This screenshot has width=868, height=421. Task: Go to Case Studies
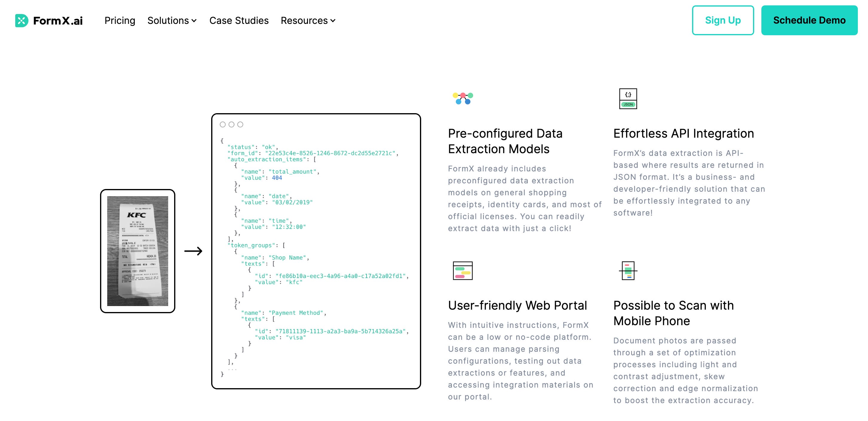click(x=239, y=21)
